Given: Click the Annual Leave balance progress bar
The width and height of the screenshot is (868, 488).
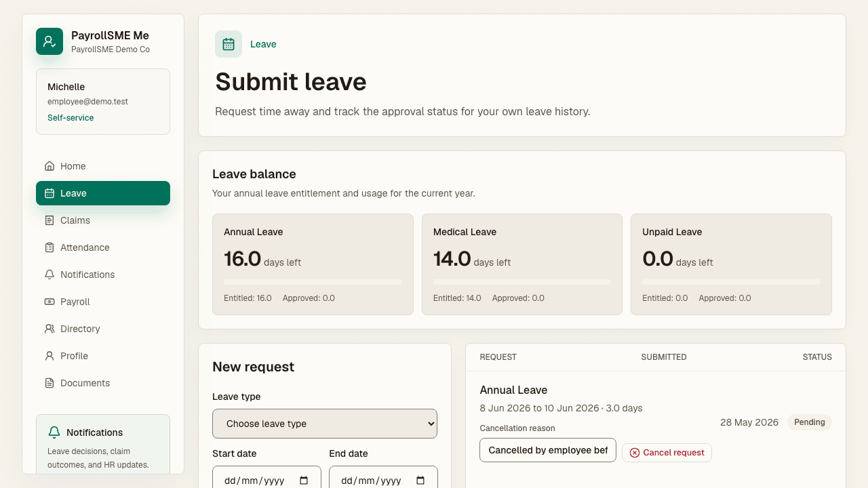Looking at the screenshot, I should [313, 282].
